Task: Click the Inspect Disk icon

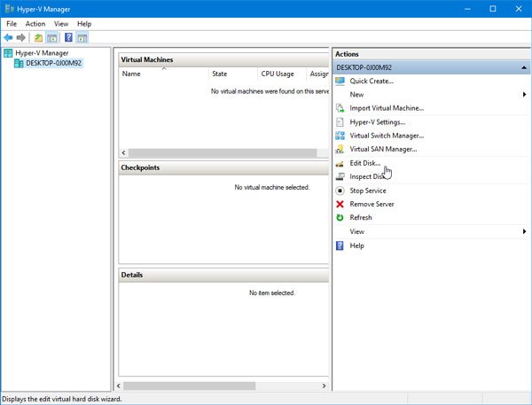Action: coord(340,176)
